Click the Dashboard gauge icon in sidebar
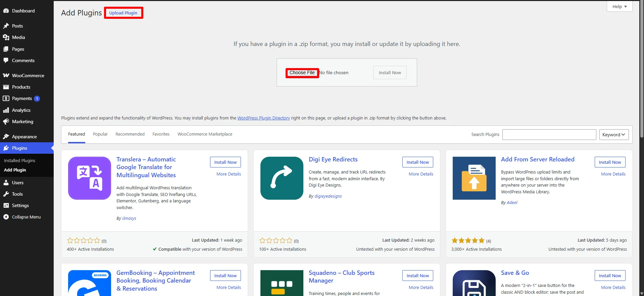Viewport: 644px width, 296px height. (6, 11)
